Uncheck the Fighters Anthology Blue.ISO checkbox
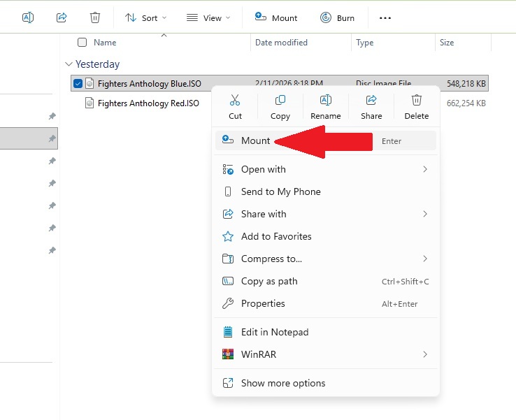Image resolution: width=516 pixels, height=420 pixels. click(x=78, y=84)
